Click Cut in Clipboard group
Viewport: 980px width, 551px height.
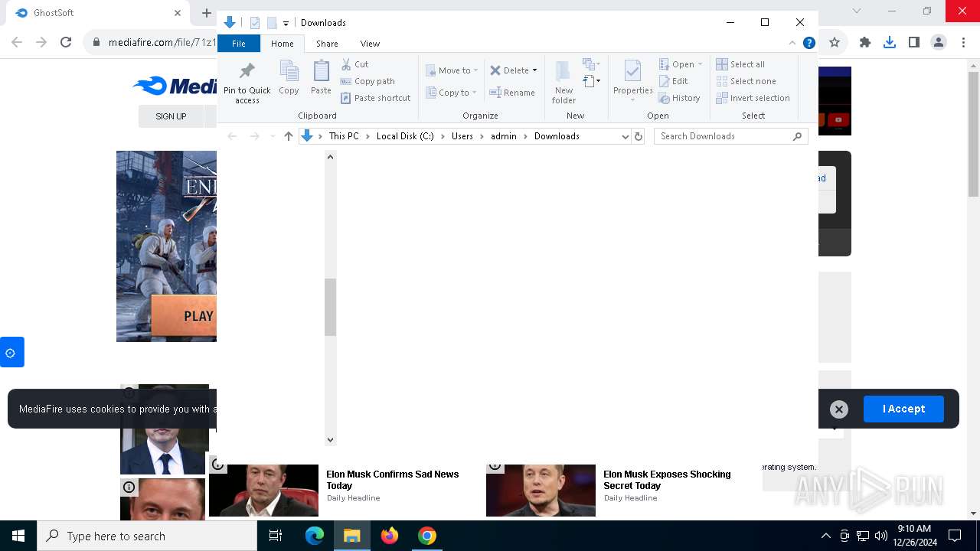(x=354, y=64)
